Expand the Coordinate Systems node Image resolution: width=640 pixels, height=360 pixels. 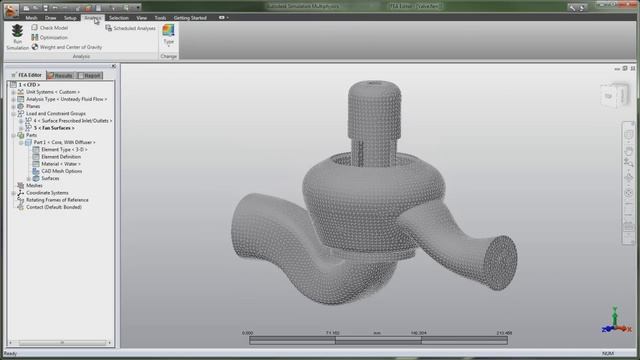pyautogui.click(x=13, y=193)
